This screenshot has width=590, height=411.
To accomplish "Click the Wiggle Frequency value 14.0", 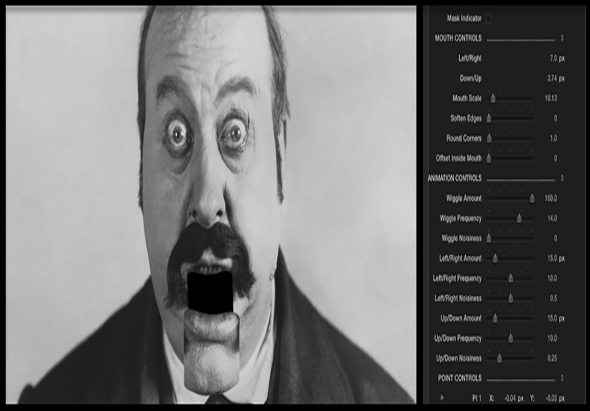I will coord(552,218).
